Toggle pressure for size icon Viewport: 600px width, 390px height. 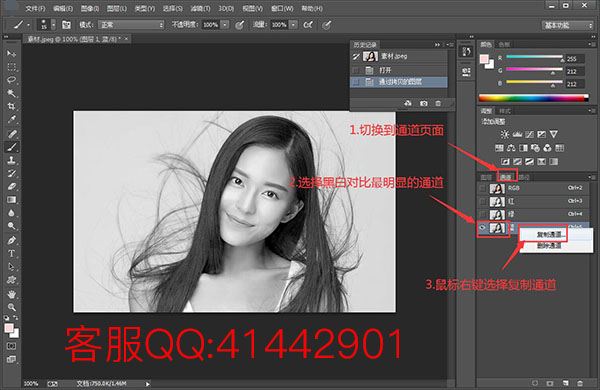pyautogui.click(x=326, y=25)
